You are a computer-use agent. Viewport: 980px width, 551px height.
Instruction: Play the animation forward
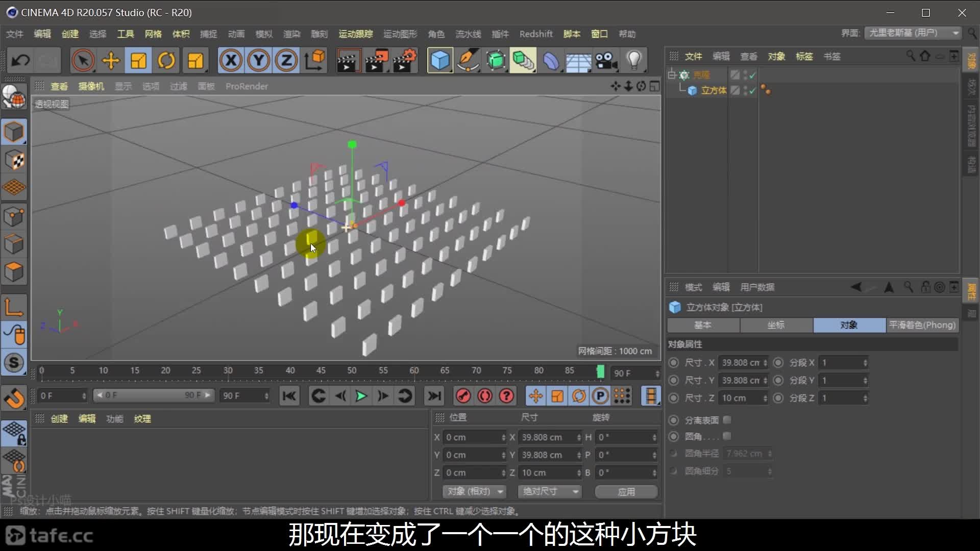click(x=361, y=396)
